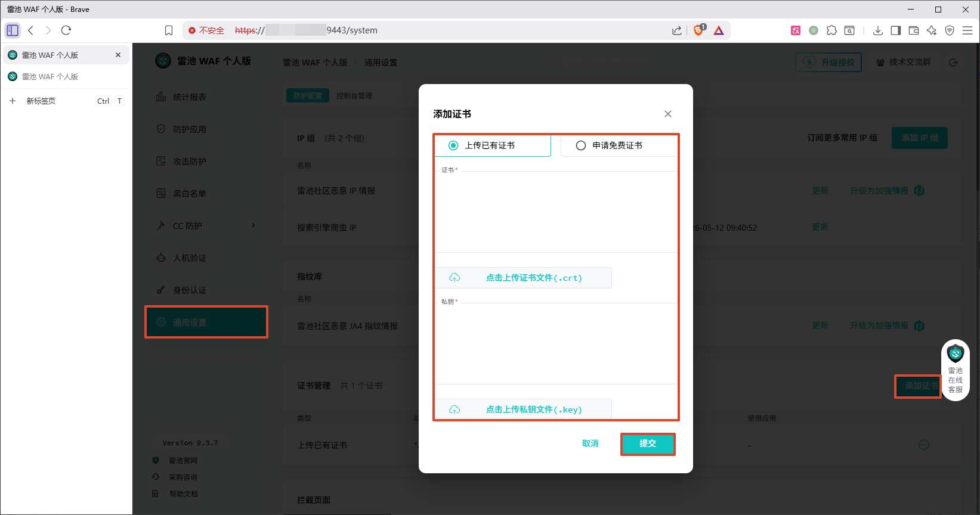Click the pink translate extension icon
Viewport: 980px width, 515px height.
click(796, 30)
